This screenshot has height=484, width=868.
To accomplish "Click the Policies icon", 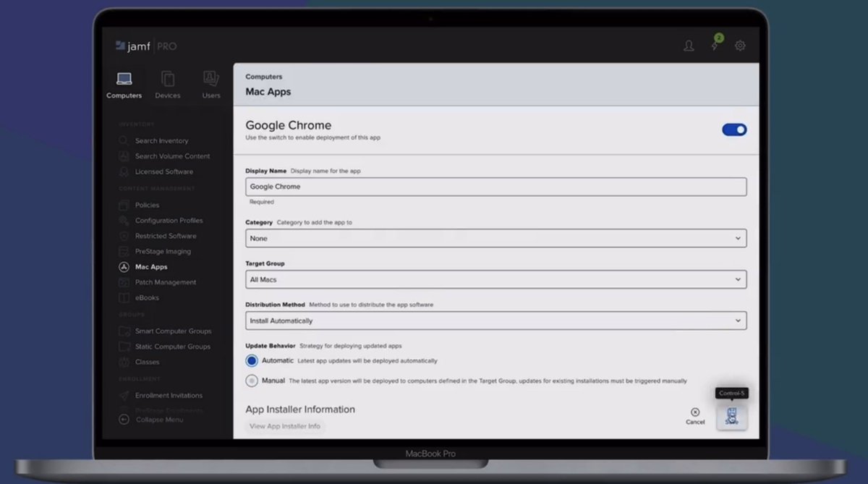I will 124,205.
